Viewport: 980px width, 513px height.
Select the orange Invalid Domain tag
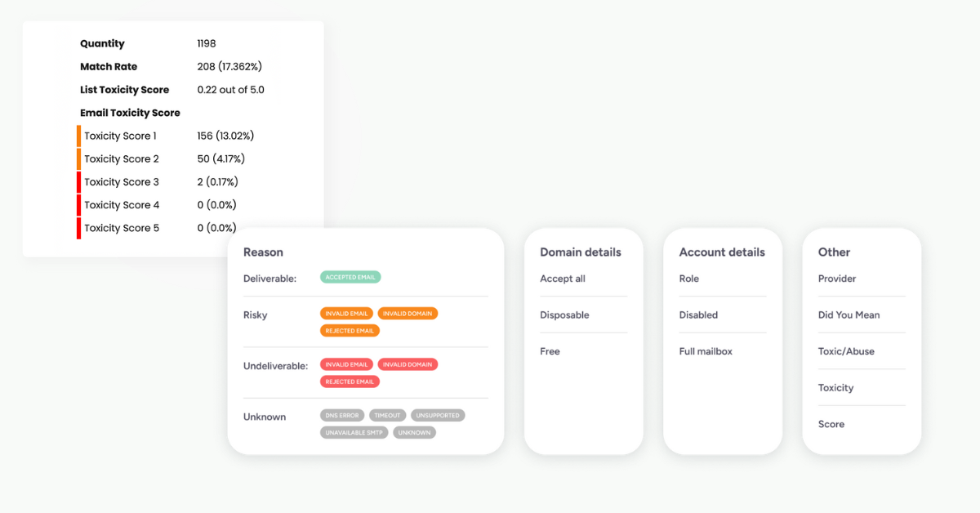pos(408,314)
